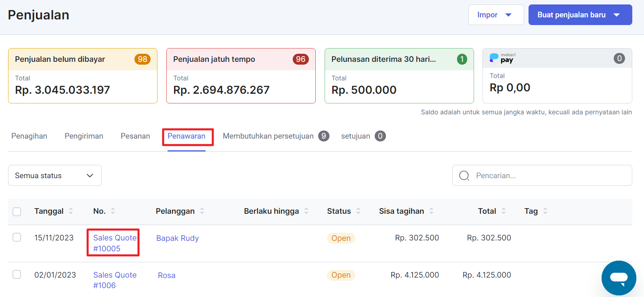Screen dimensions: 644x297
Task: Switch to Membutuhkan persetujuan tab
Action: point(268,136)
